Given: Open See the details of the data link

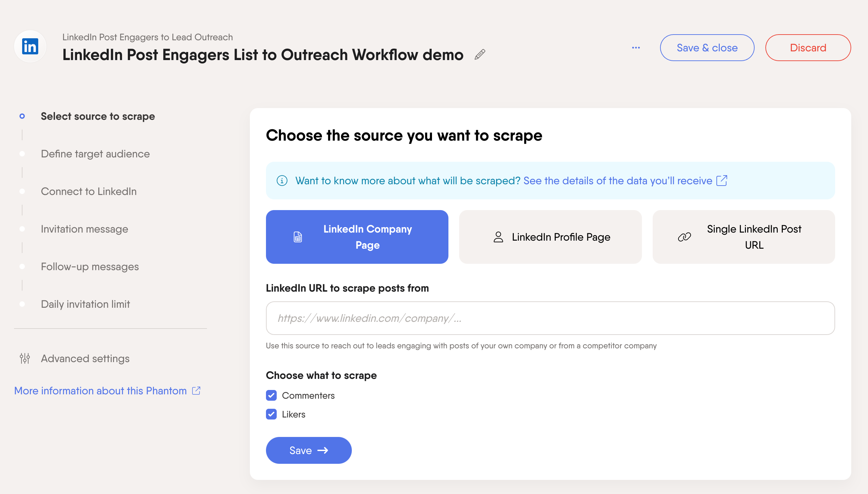Looking at the screenshot, I should [618, 181].
